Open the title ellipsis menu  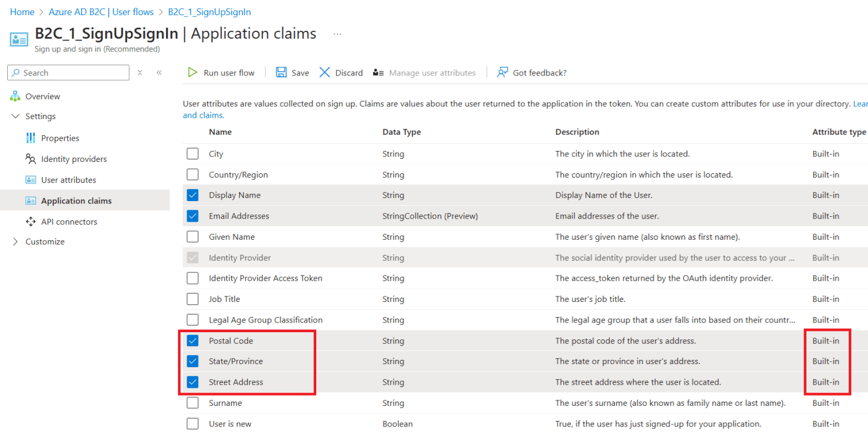tap(337, 34)
